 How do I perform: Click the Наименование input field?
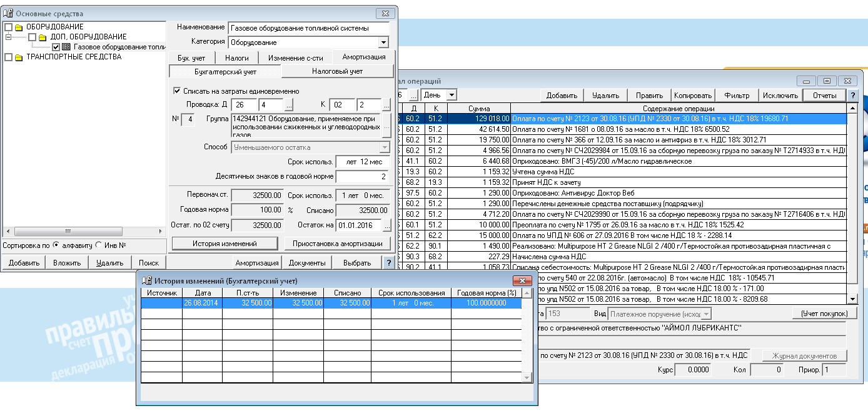click(x=309, y=28)
